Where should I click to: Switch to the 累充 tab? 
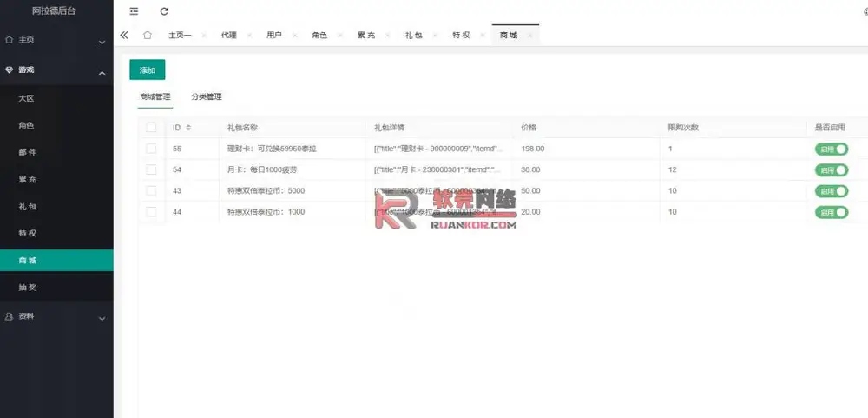click(x=366, y=35)
